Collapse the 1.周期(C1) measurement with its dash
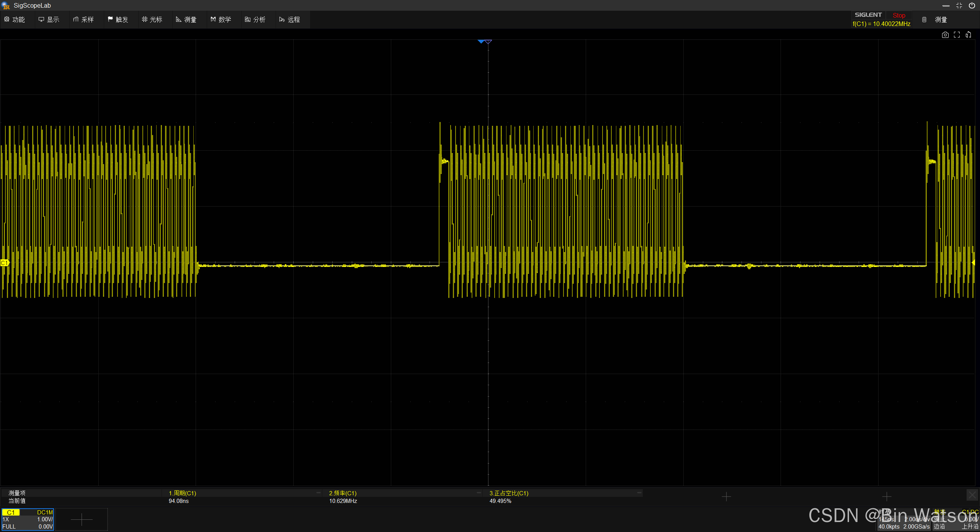 point(318,493)
